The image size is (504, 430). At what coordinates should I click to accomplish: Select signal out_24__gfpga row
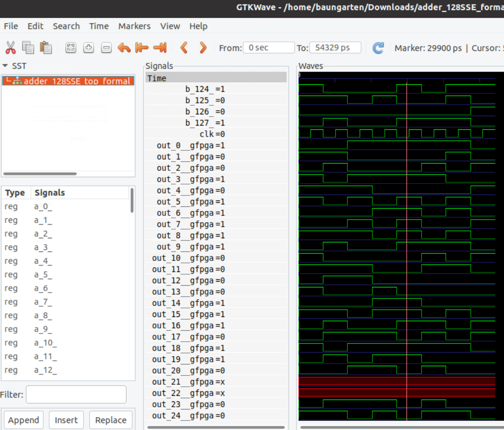pos(216,415)
